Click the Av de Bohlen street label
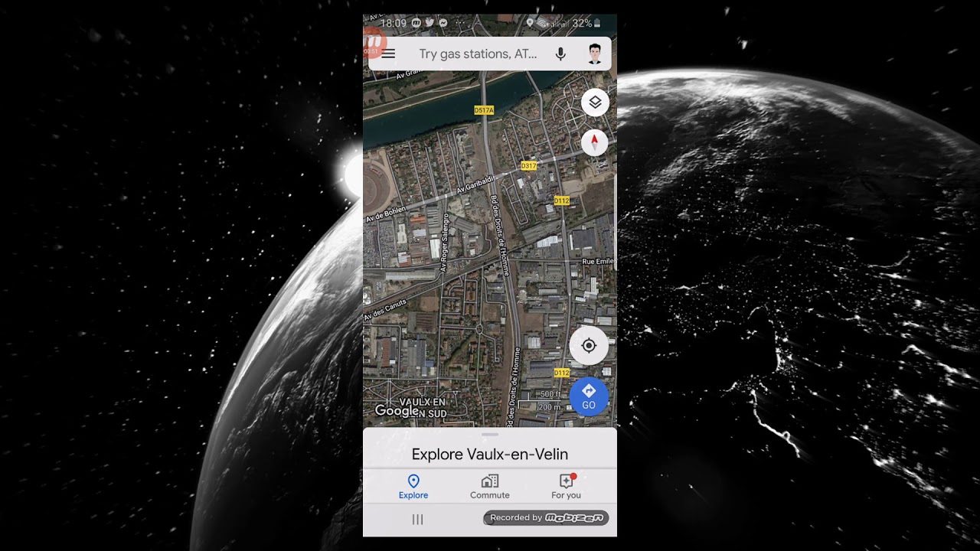This screenshot has height=551, width=980. pos(386,213)
